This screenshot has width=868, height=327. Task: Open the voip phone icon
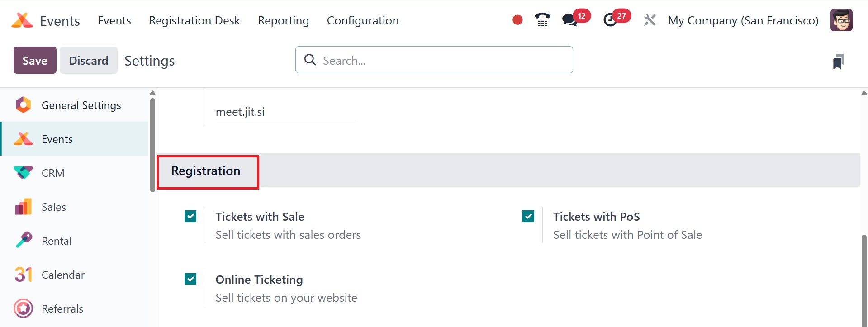point(542,20)
